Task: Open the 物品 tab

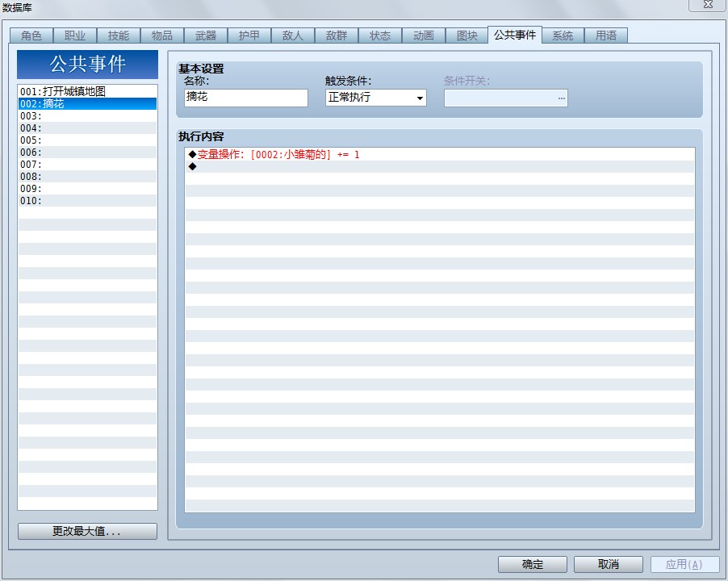Action: click(x=162, y=36)
